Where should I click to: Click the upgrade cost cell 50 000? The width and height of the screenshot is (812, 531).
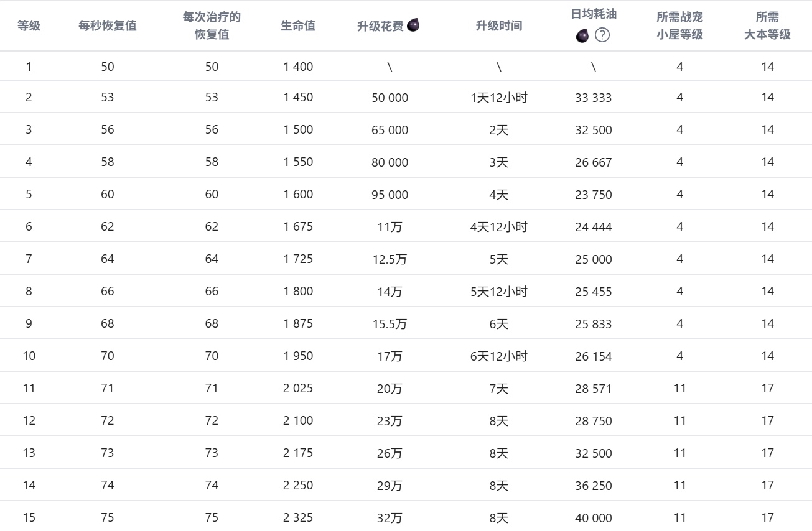(390, 98)
